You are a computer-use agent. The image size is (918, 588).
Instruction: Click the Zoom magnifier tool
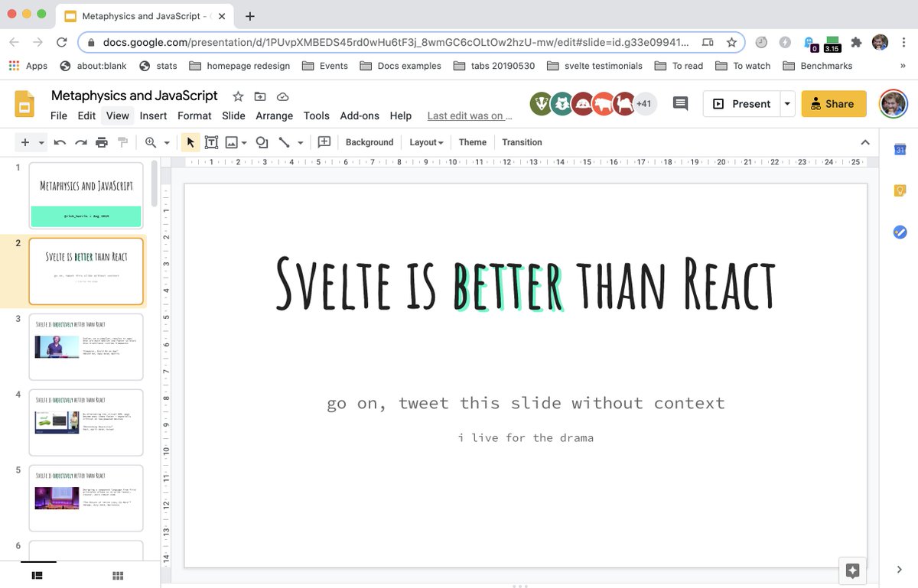coord(151,142)
